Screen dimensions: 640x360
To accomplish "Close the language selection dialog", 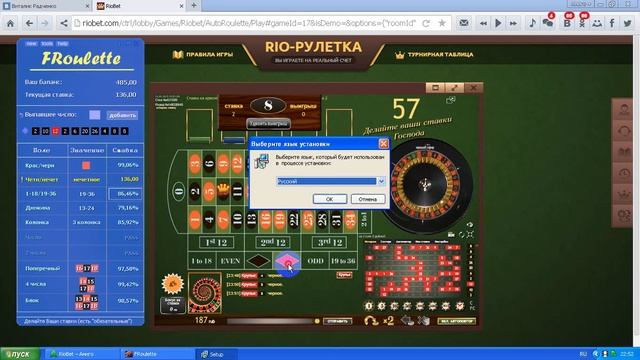I will pyautogui.click(x=383, y=144).
